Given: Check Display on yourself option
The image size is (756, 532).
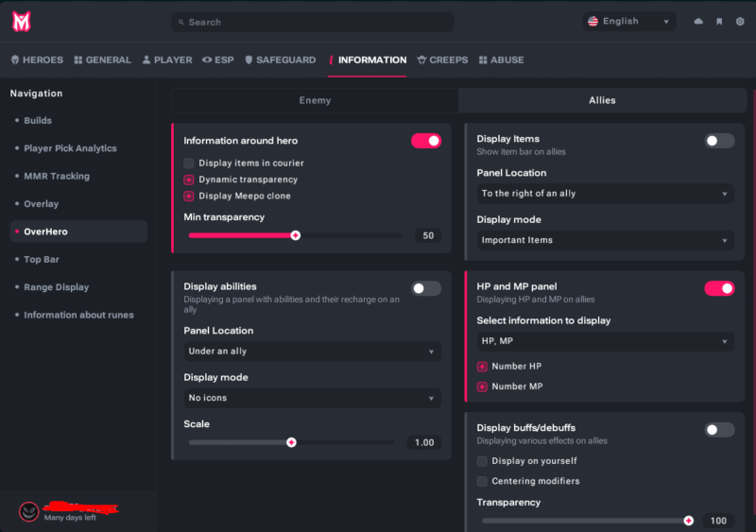Looking at the screenshot, I should pos(482,461).
